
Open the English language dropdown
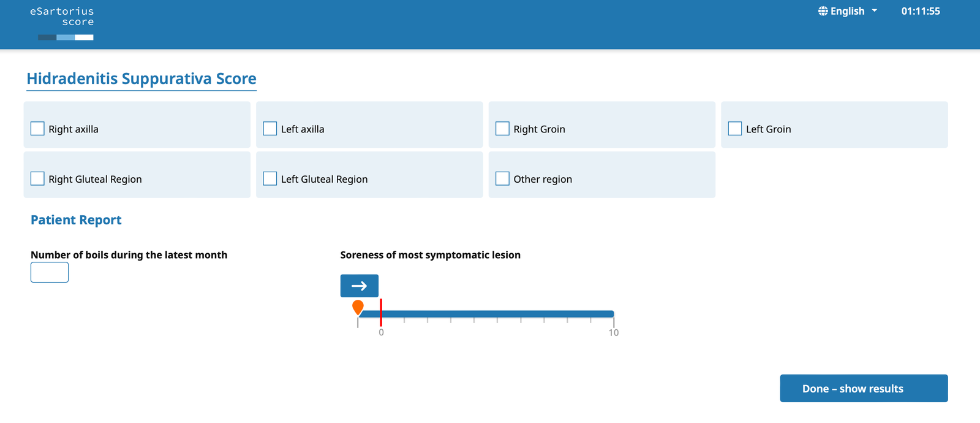848,11
